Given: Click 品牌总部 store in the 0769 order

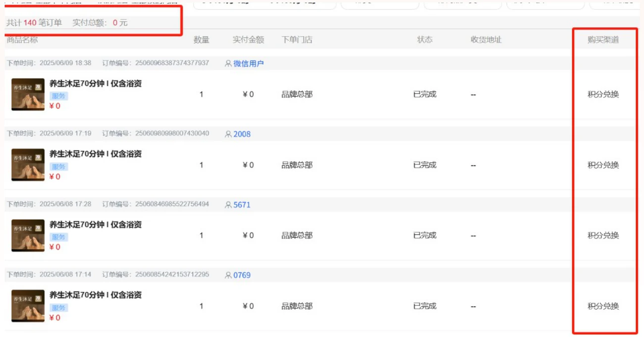Looking at the screenshot, I should tap(297, 306).
